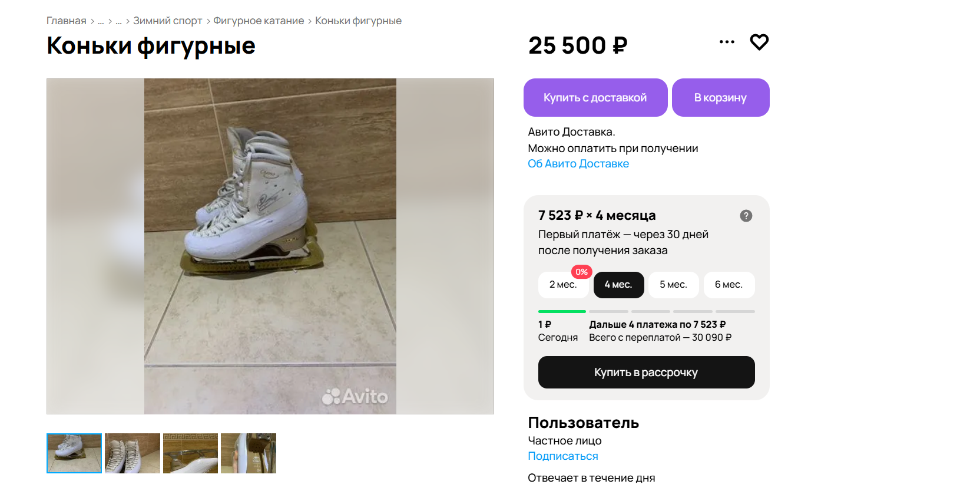Screen dimensions: 980x494
Task: Open Фигурное катание breadcrumb category
Action: [x=259, y=21]
